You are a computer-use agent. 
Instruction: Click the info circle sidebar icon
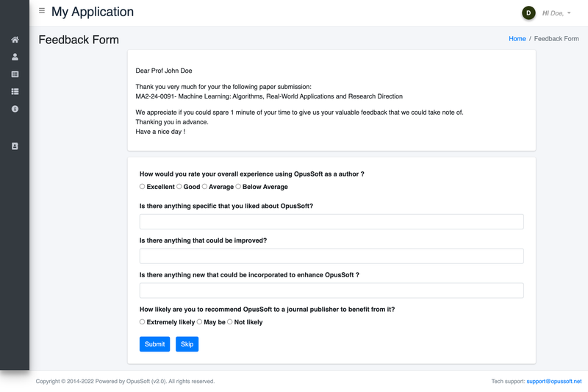pyautogui.click(x=15, y=109)
